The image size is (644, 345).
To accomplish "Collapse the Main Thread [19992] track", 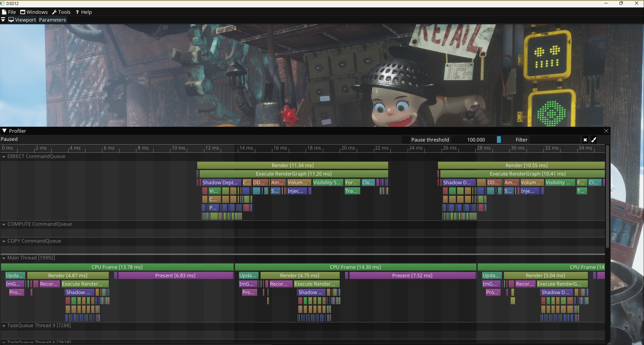I will pos(4,258).
